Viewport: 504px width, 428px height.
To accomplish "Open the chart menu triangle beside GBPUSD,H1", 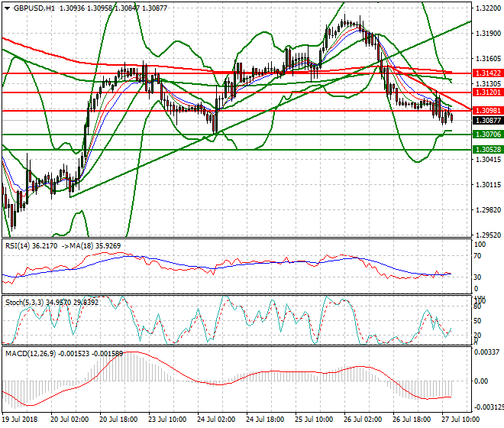I will (7, 8).
